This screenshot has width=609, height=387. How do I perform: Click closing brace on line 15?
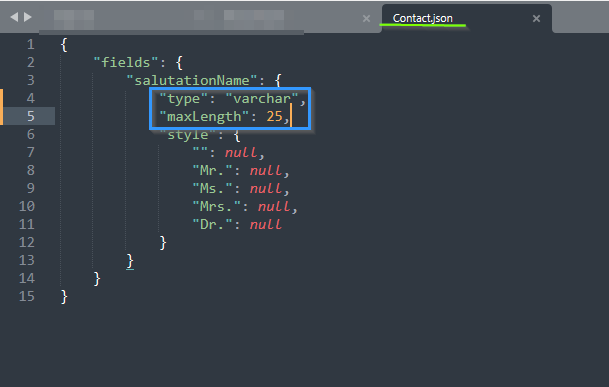point(64,297)
